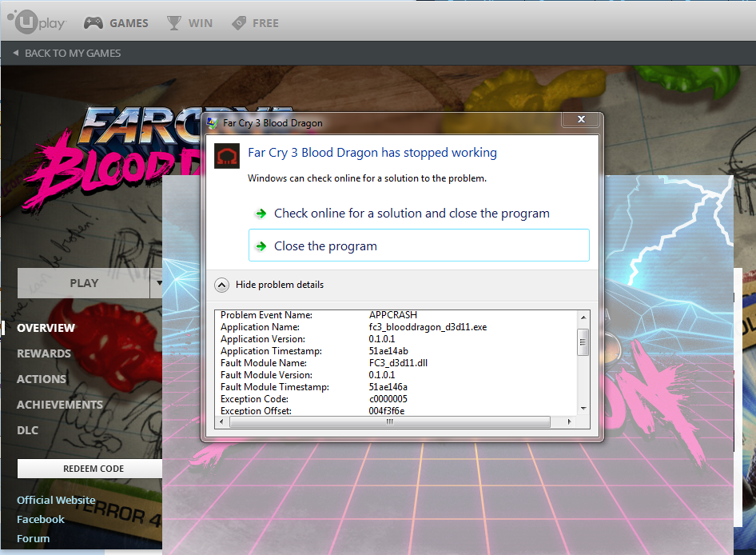The image size is (756, 555).
Task: Select the APPCRASH value
Action: click(393, 314)
